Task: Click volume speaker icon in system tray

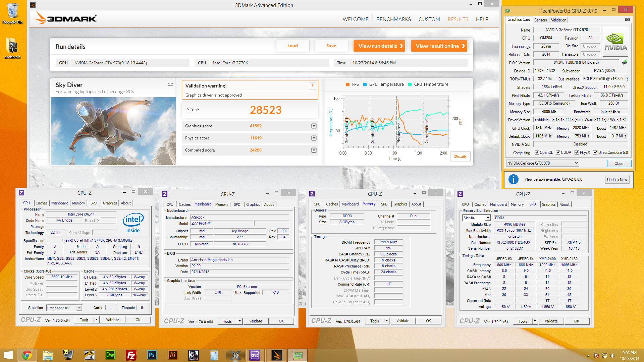Action: [613, 356]
